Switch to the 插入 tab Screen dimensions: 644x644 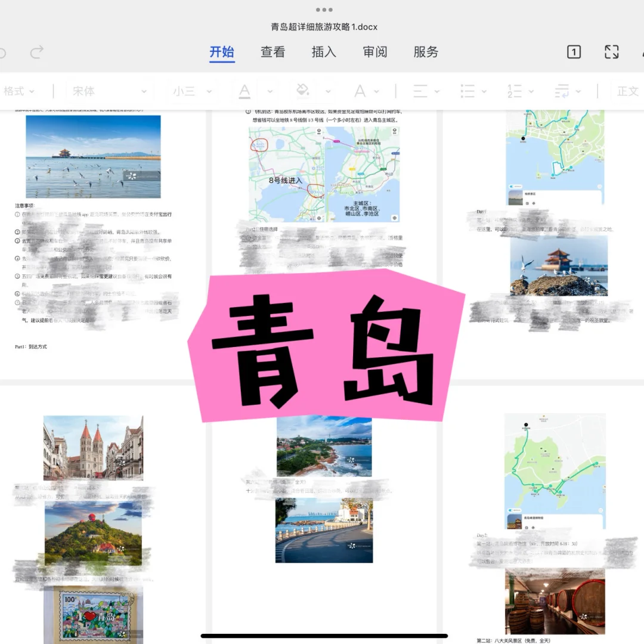point(323,52)
